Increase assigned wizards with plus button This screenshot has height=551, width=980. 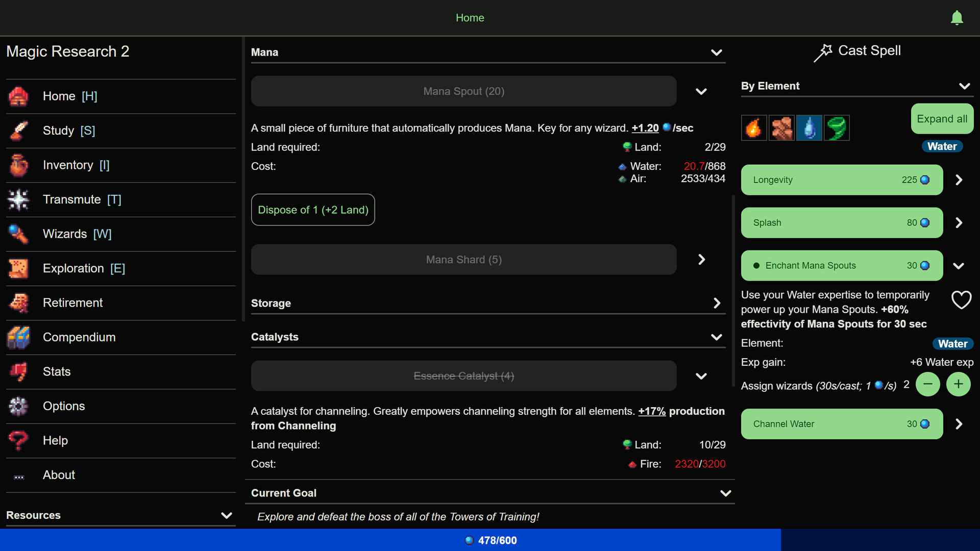tap(958, 384)
